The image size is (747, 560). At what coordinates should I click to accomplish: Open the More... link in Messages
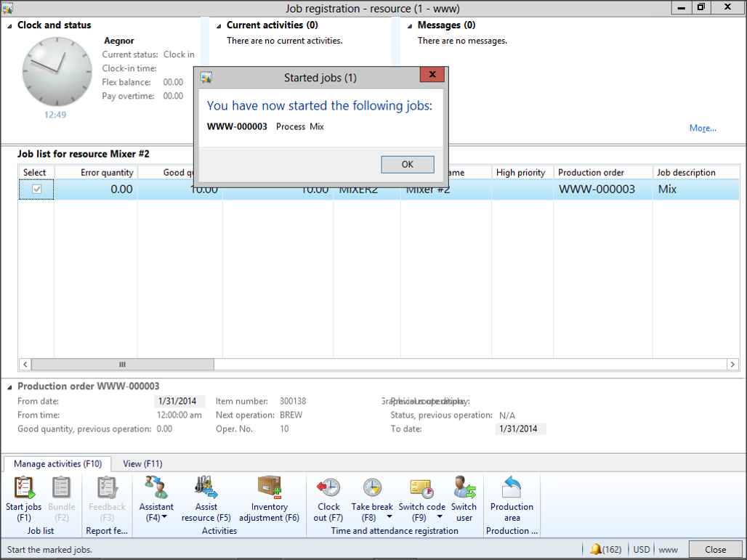pyautogui.click(x=703, y=129)
